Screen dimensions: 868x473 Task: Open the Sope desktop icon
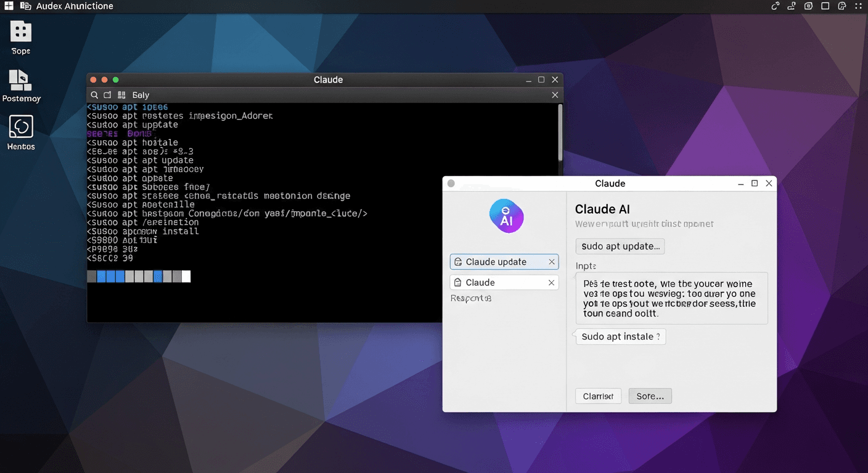tap(20, 38)
